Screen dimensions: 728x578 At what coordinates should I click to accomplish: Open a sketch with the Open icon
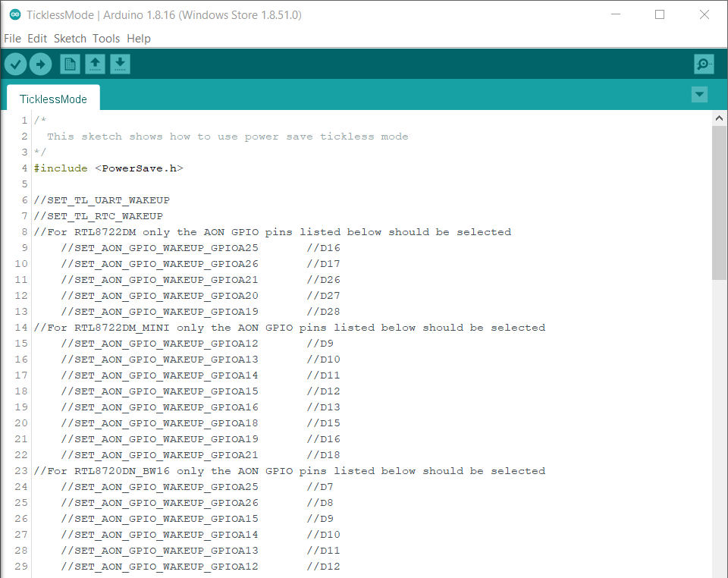96,64
